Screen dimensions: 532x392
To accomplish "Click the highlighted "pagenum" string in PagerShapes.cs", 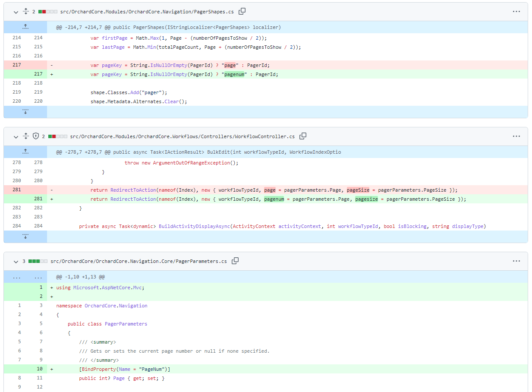I will tap(234, 74).
